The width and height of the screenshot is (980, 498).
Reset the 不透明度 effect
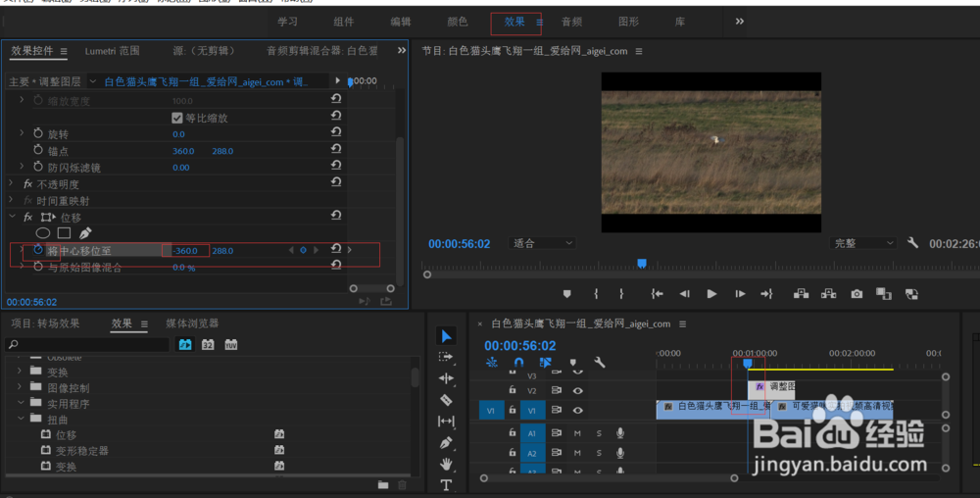[x=336, y=181]
